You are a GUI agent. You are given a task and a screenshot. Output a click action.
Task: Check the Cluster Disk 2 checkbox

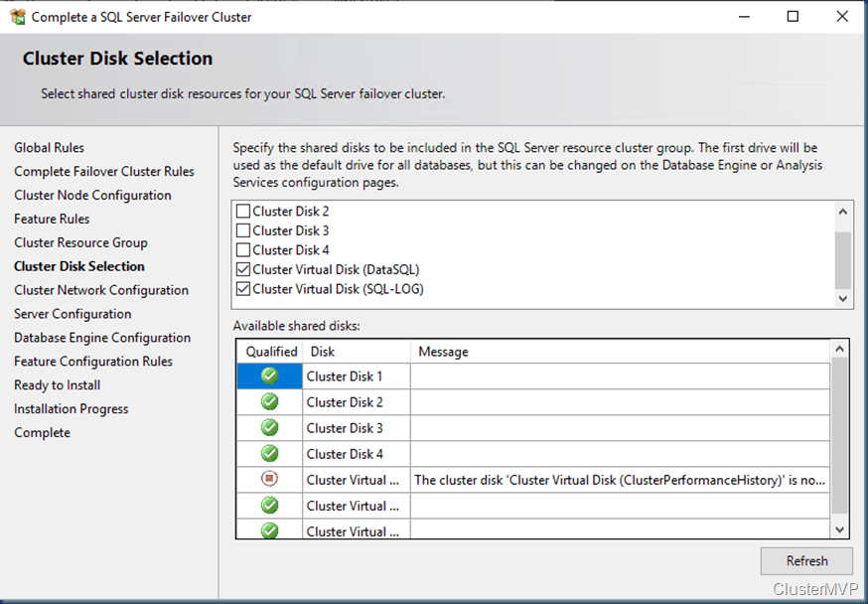pyautogui.click(x=243, y=211)
